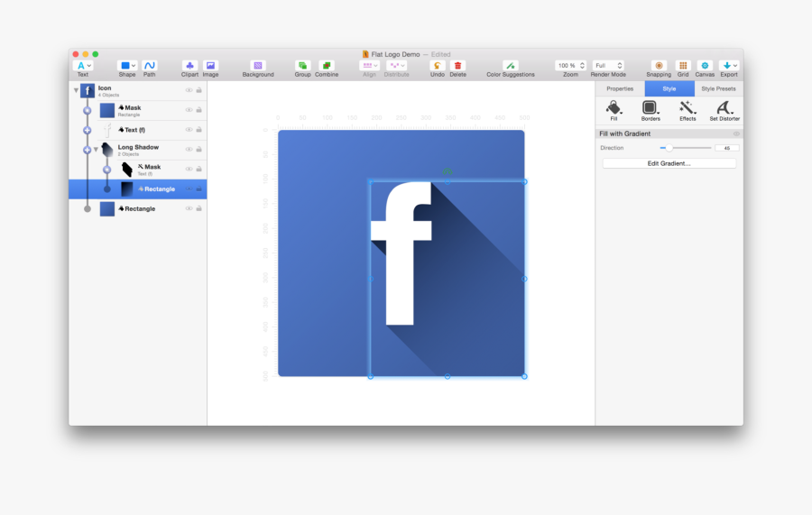The image size is (812, 515).
Task: Open the Effects style section
Action: pyautogui.click(x=687, y=110)
